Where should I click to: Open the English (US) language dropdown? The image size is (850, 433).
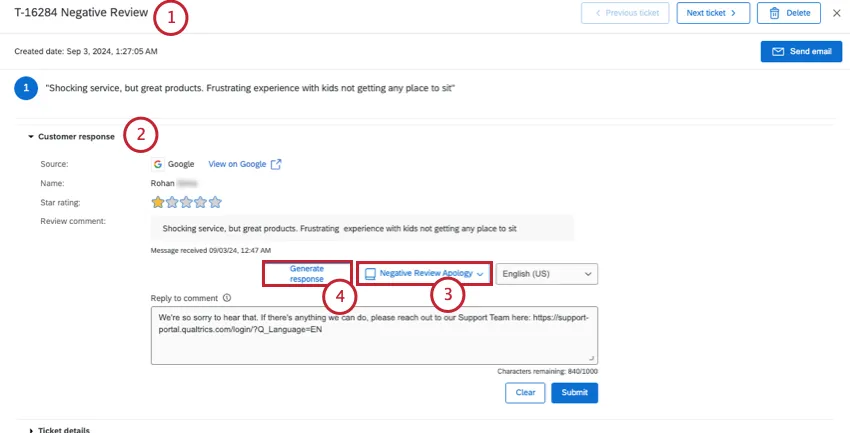[547, 273]
